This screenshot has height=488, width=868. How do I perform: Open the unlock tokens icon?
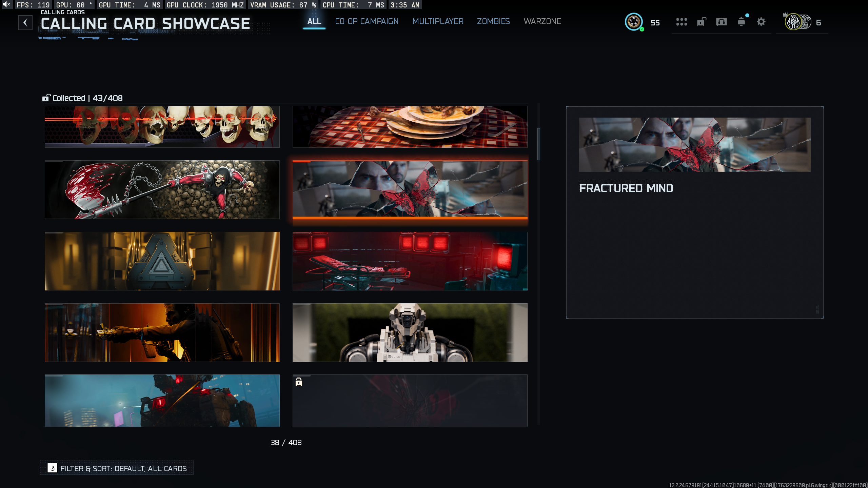702,22
